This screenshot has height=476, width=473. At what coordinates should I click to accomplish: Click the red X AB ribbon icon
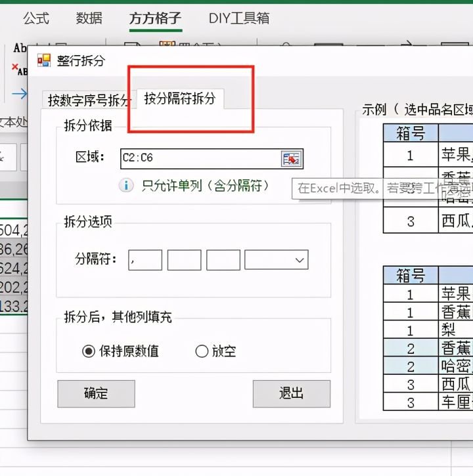(x=20, y=69)
